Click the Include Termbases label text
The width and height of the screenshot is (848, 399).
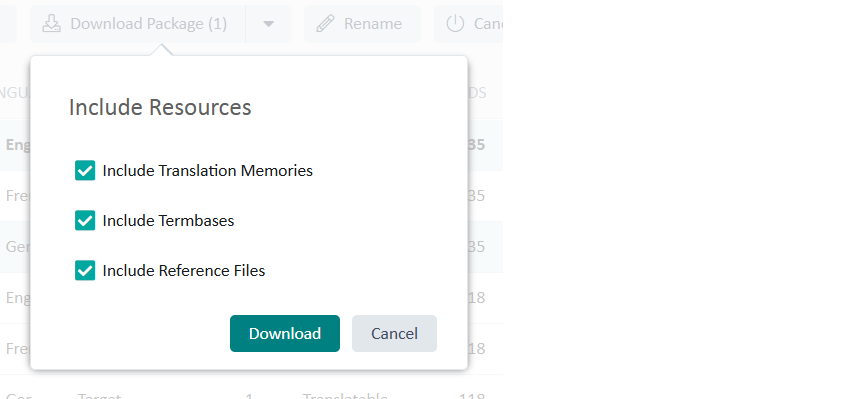(x=168, y=221)
